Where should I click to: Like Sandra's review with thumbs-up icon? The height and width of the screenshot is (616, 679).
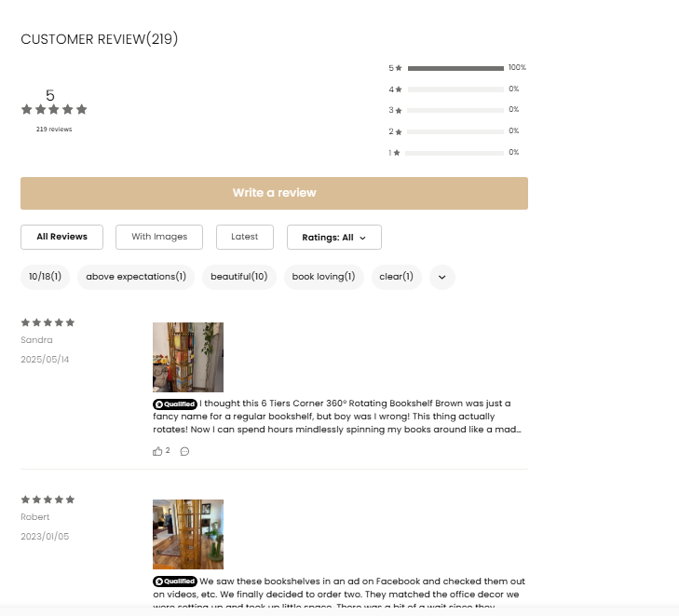157,451
